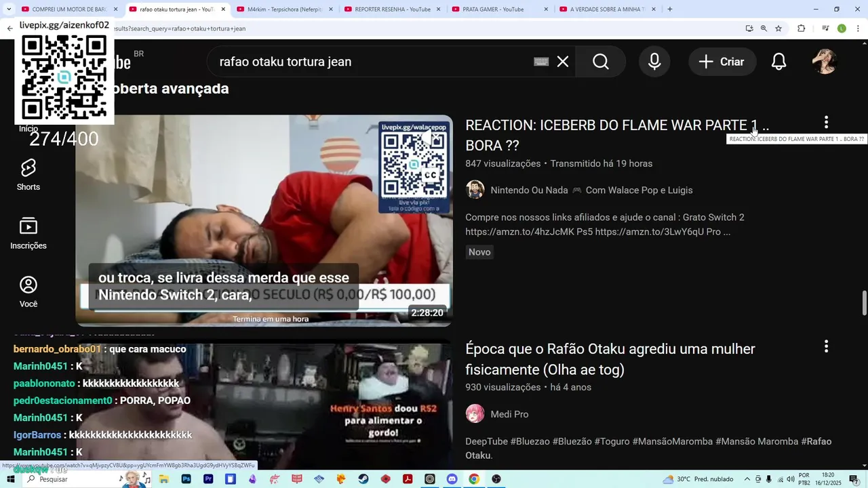Image resolution: width=868 pixels, height=488 pixels.
Task: Open the YouTube notifications bell
Action: tap(779, 62)
